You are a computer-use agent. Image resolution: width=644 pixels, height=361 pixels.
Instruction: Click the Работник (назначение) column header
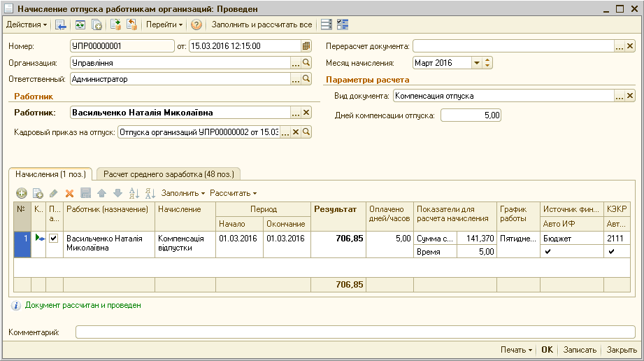[x=109, y=216]
